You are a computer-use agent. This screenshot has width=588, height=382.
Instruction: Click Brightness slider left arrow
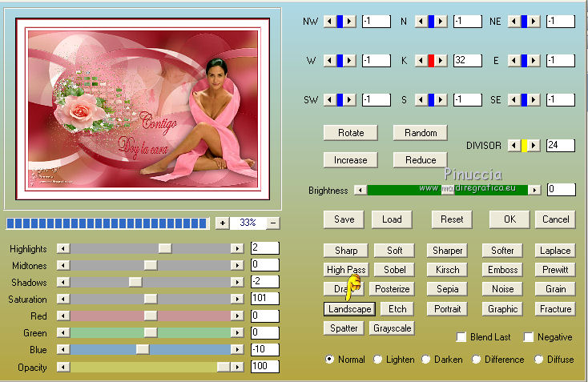coord(360,190)
